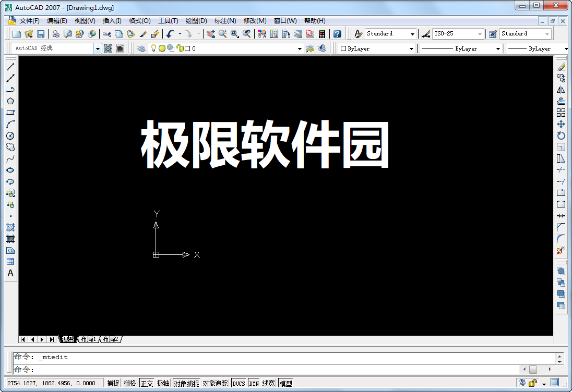
Task: Click the command line input field
Action: click(x=265, y=370)
